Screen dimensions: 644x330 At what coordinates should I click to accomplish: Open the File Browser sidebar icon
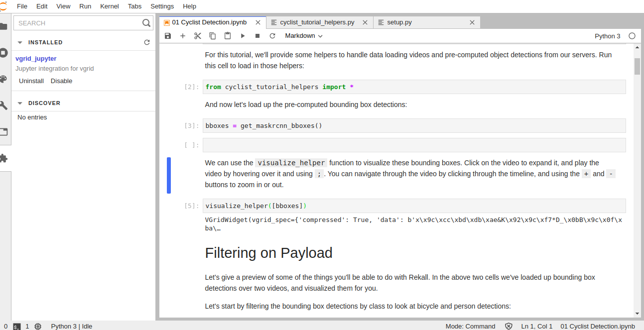pos(3,26)
